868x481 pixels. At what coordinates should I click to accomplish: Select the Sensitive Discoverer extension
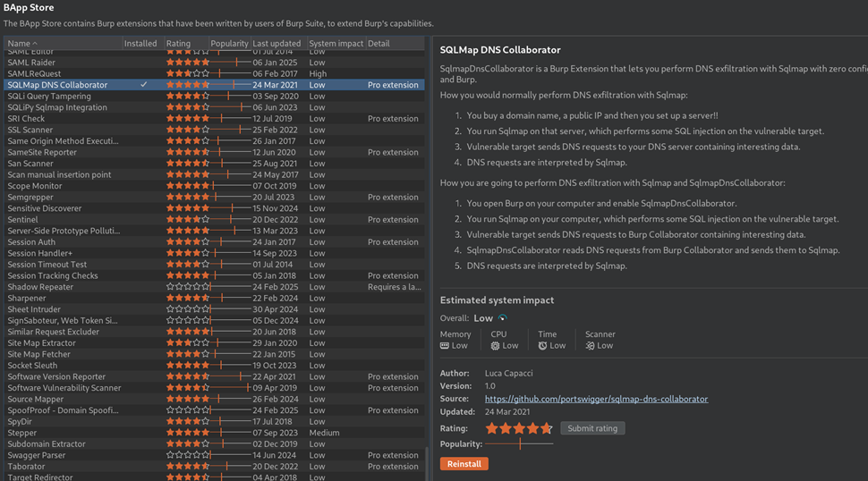[214, 208]
